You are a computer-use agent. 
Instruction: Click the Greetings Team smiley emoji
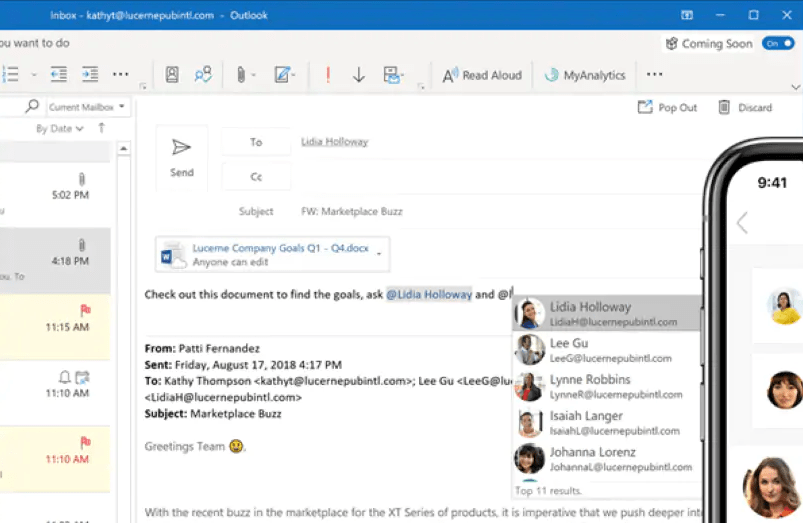(x=236, y=446)
